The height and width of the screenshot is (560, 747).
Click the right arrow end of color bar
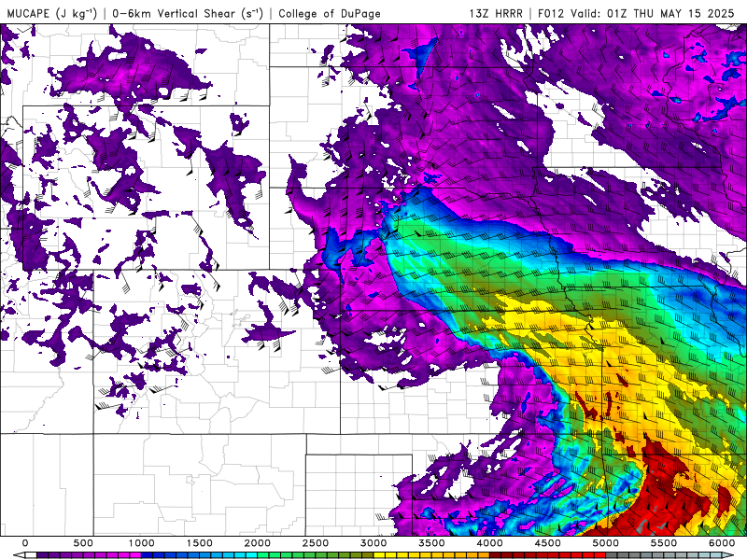point(728,555)
